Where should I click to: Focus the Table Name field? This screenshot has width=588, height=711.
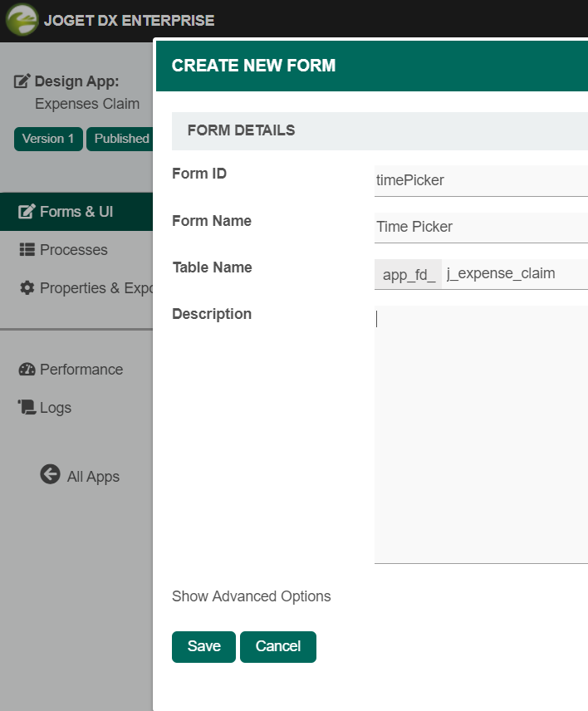[x=515, y=274]
